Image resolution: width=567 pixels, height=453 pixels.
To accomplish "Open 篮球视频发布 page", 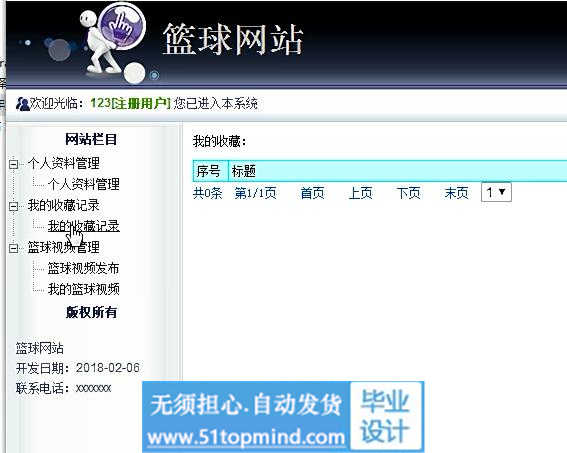I will [x=84, y=268].
